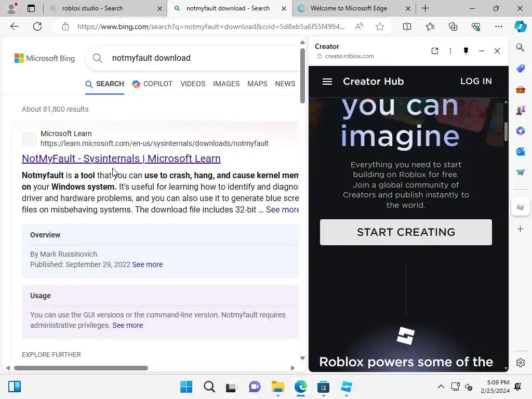
Task: Open Creator panel more options menu
Action: [450, 51]
